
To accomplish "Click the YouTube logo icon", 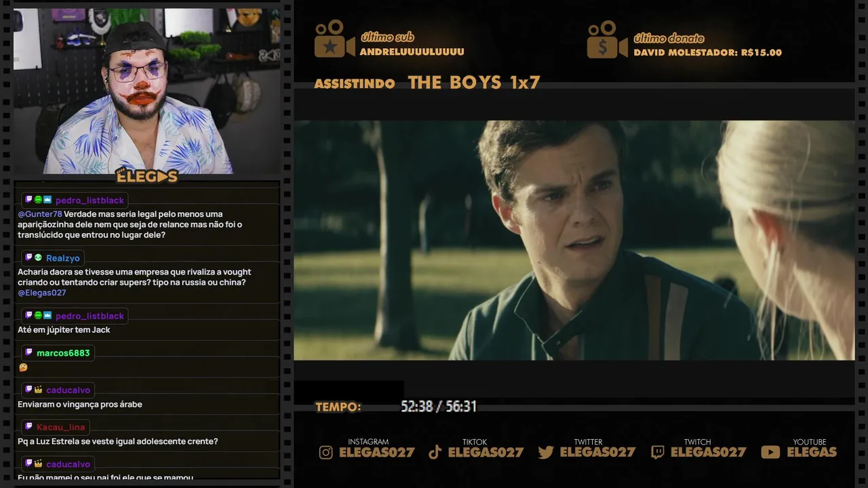I will (770, 452).
